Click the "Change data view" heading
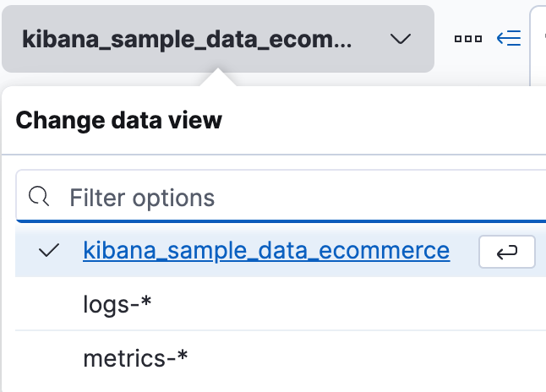Viewport: 546px width, 392px height. click(x=119, y=120)
